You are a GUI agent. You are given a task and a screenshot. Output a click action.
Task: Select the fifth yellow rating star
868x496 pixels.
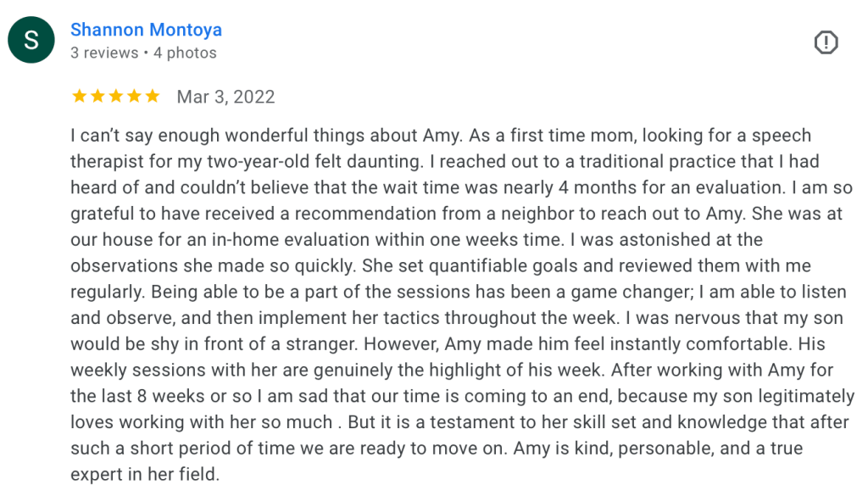[x=153, y=97]
